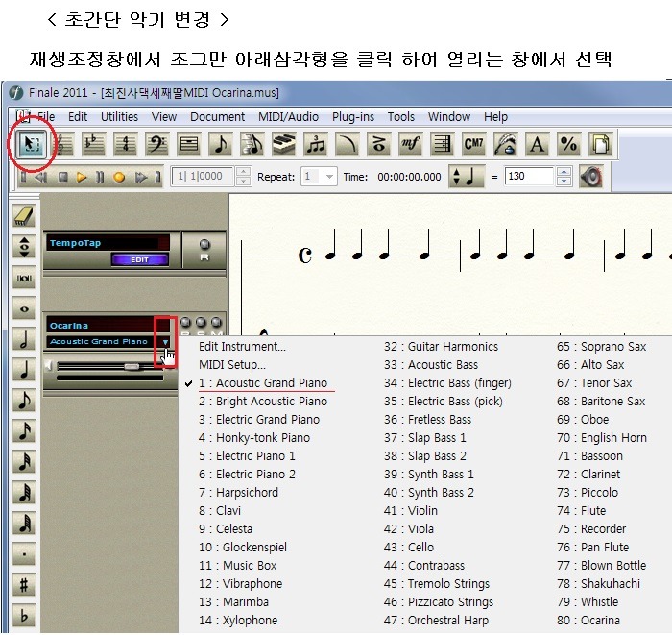Viewport: 672px width, 635px height.
Task: Click the TempoTap EDIT button
Action: (139, 259)
